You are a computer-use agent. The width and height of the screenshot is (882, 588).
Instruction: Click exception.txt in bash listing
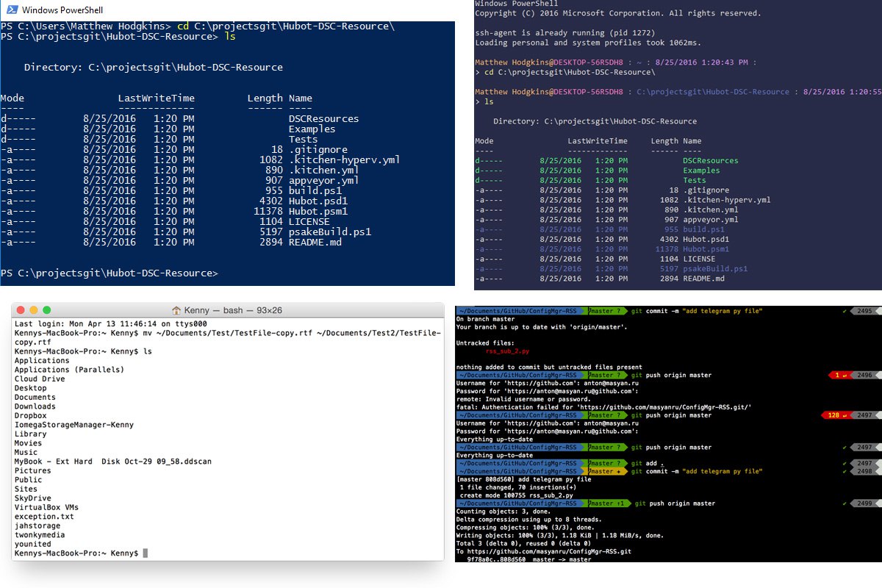click(x=44, y=517)
